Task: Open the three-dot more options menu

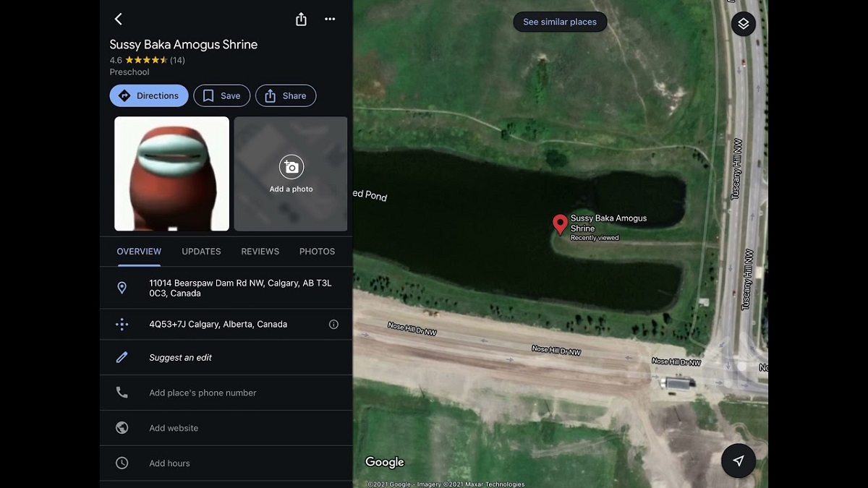Action: click(330, 20)
